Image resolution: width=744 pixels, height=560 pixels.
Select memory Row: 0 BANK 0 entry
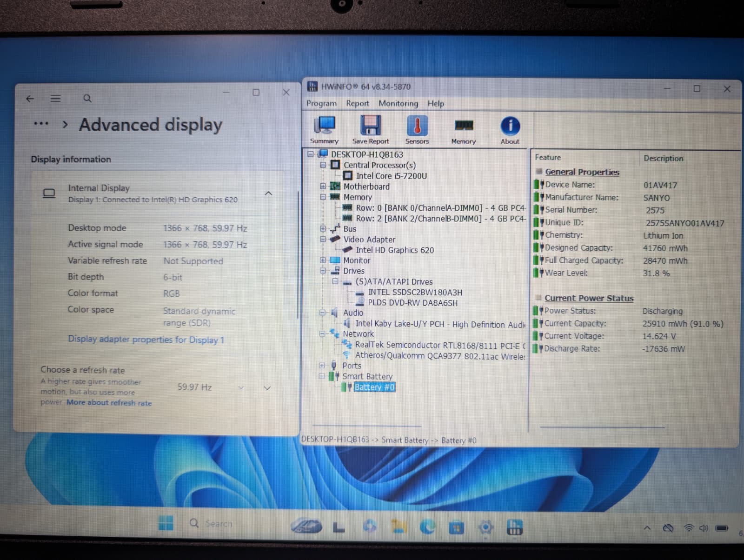[440, 208]
